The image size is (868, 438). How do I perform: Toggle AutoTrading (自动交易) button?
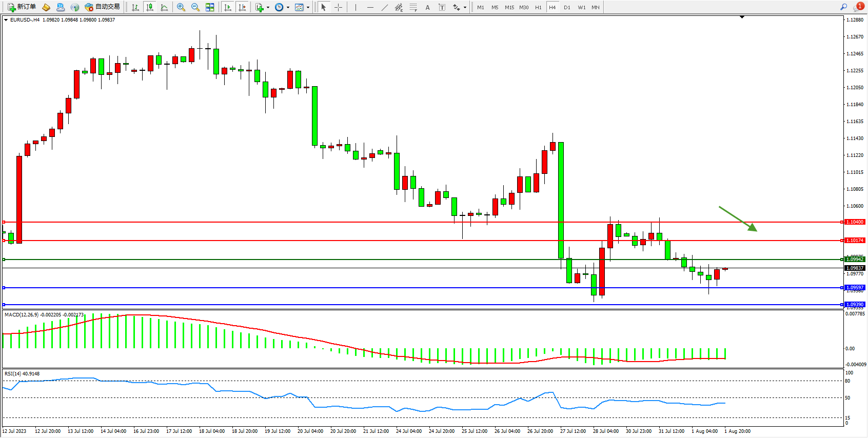[102, 7]
